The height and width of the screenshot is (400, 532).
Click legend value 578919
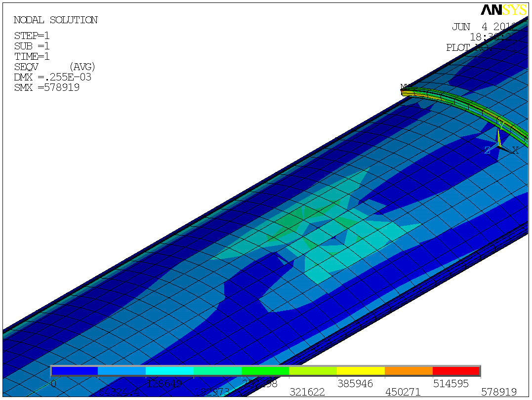tap(499, 392)
